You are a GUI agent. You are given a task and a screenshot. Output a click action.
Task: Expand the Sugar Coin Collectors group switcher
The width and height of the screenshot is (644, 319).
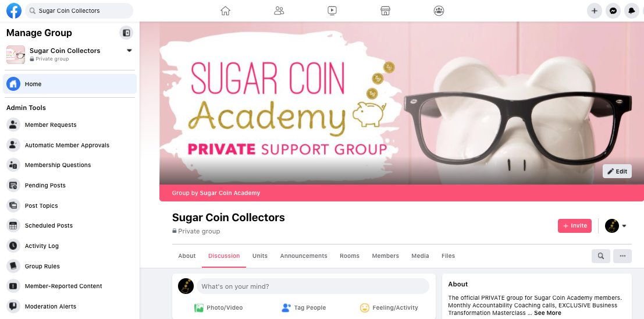pyautogui.click(x=129, y=51)
